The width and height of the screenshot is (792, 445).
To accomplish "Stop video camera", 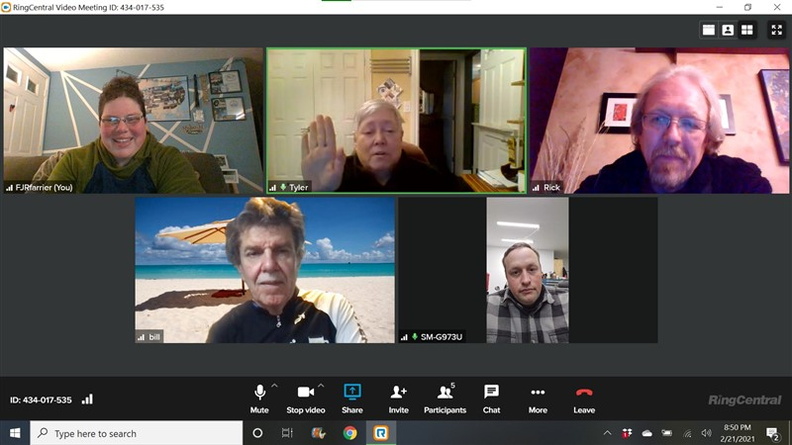I will click(x=306, y=399).
